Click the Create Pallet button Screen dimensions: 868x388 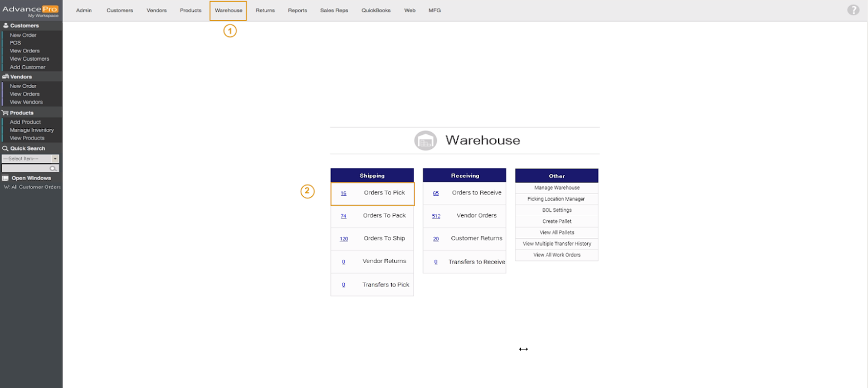[557, 221]
